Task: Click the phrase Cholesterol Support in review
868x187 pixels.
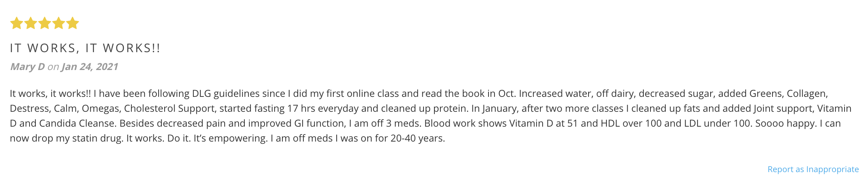Action: click(x=169, y=108)
